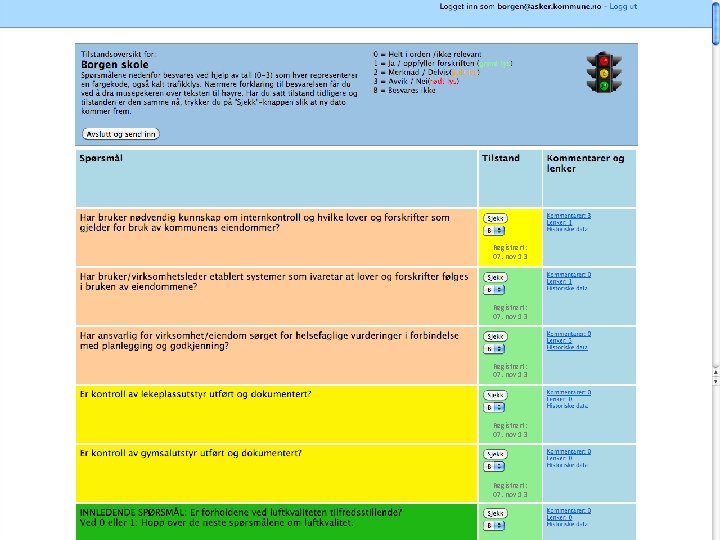Open the Lenker link in the luftkvaliteten row
Screen dimensions: 720x540
559,517
